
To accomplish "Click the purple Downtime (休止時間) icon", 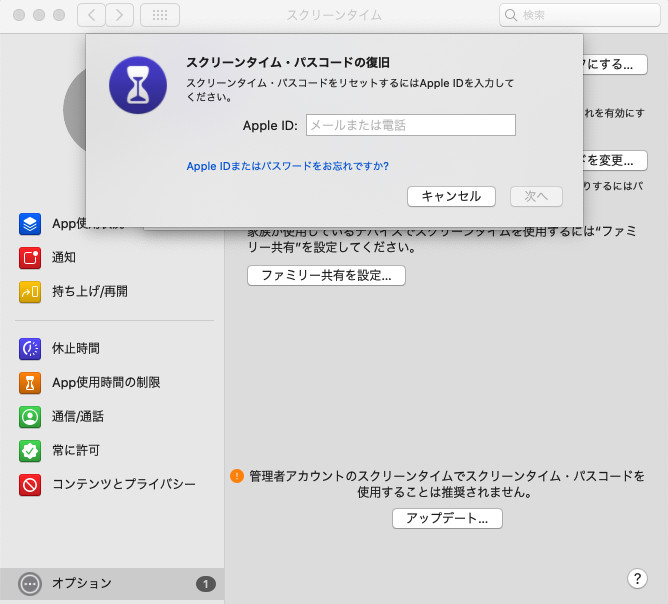I will pos(30,348).
